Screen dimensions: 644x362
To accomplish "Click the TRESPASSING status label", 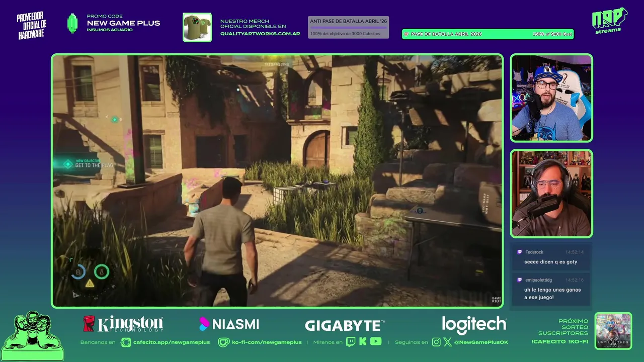I will 277,64.
